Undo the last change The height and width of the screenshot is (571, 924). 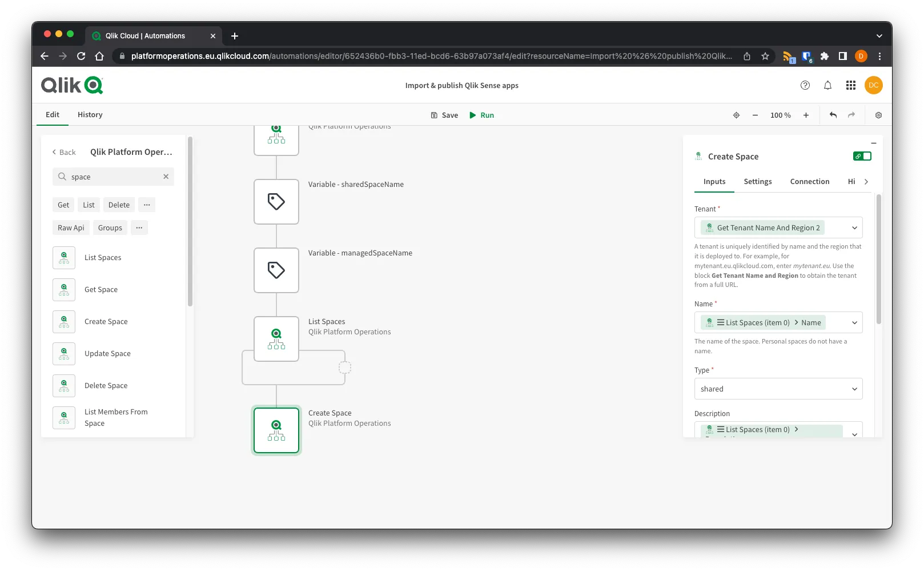click(833, 115)
